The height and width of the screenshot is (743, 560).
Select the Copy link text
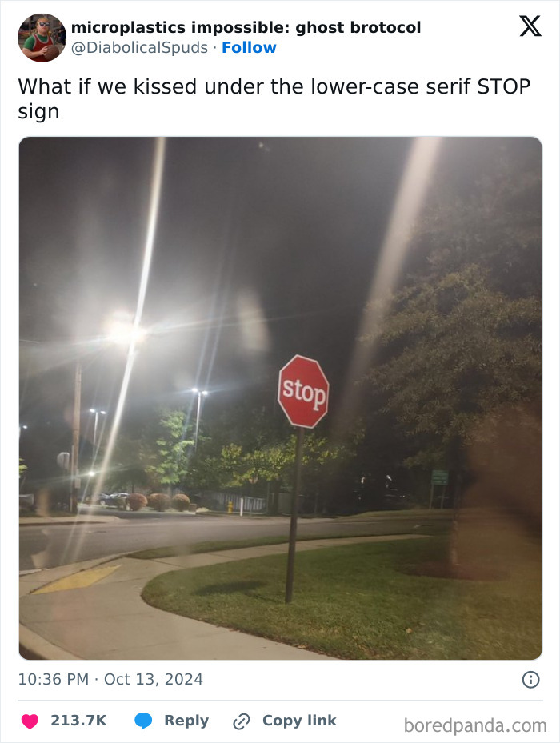[x=299, y=721]
